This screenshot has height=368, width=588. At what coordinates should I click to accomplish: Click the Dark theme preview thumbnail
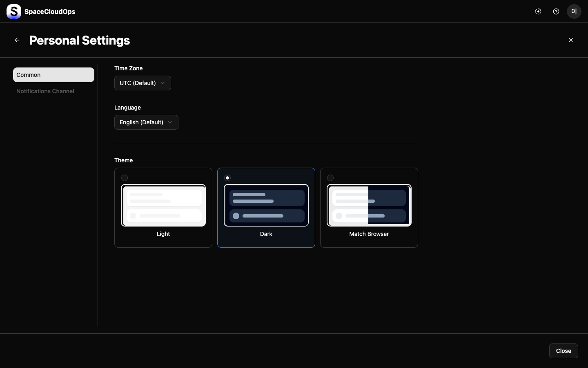tap(266, 205)
